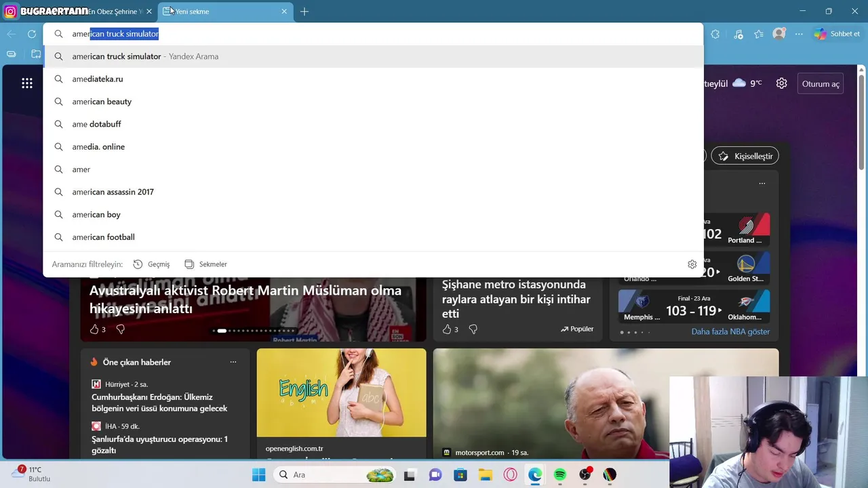Open the Portland game score row
The width and height of the screenshot is (868, 488).
736,230
